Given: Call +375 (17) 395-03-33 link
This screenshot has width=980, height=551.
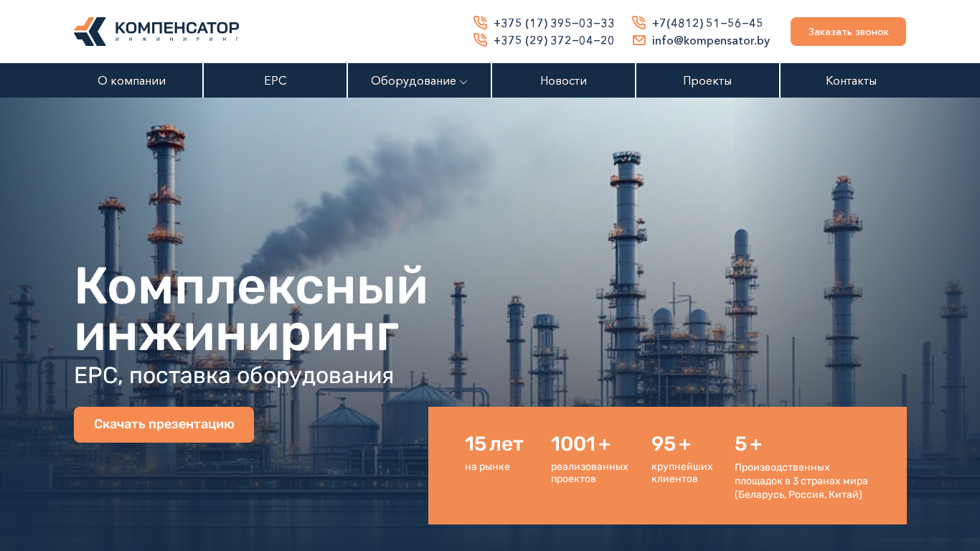Looking at the screenshot, I should [x=554, y=23].
